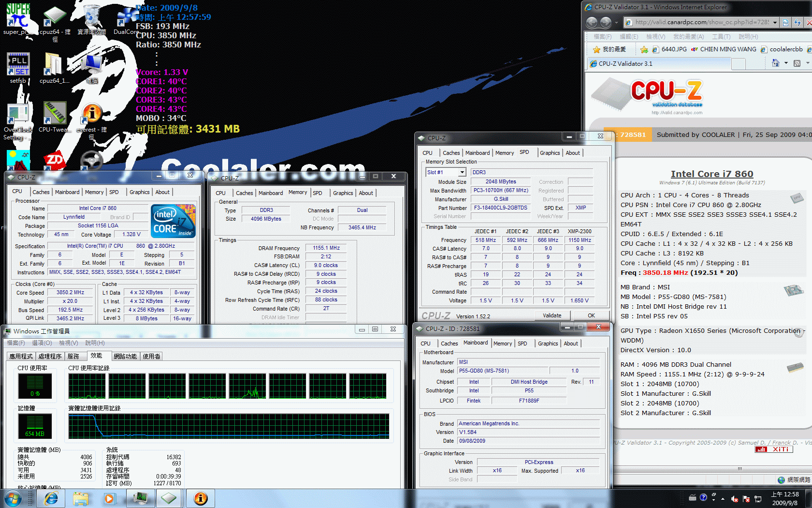
Task: Select the Mainboard tab in the CPU-Z SPD window
Action: [478, 153]
